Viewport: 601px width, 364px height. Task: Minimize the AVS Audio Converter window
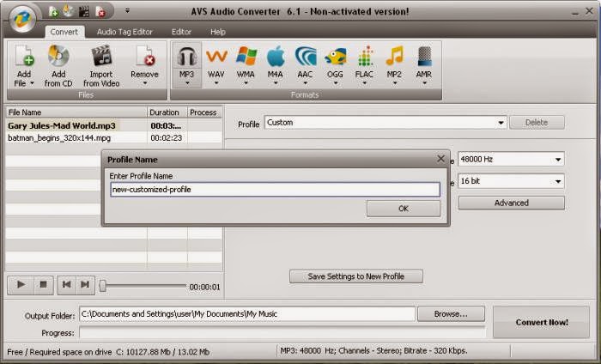pos(575,13)
